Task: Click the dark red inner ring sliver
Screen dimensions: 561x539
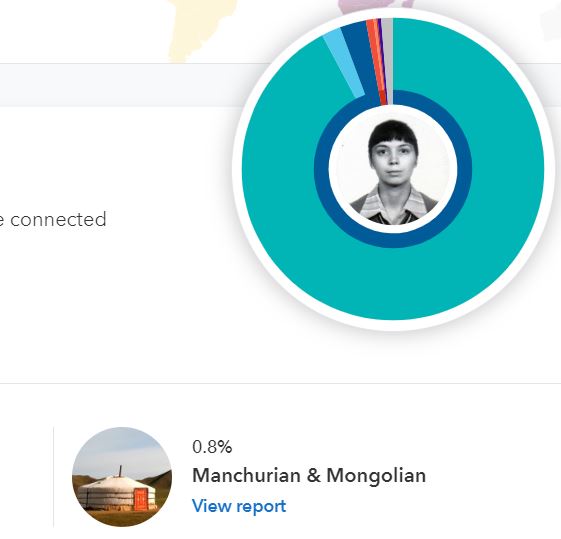Action: 384,98
